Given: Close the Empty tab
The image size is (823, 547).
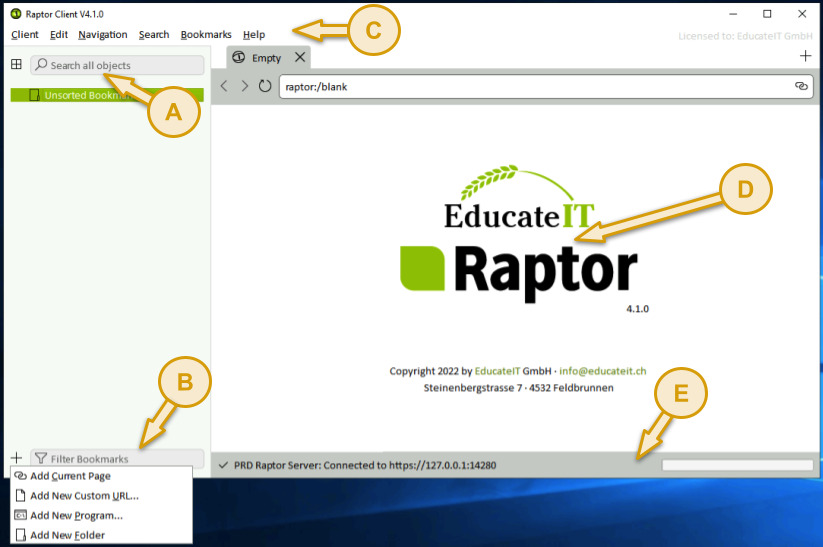Looking at the screenshot, I should 300,58.
